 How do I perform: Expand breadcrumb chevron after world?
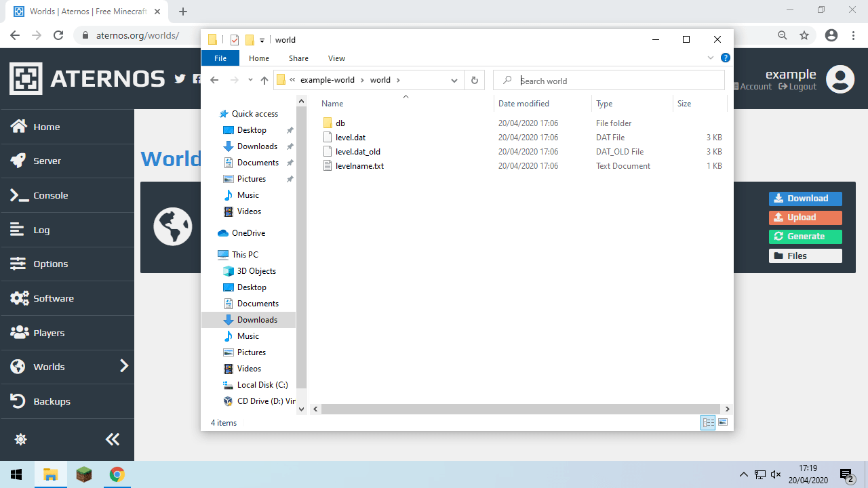click(398, 80)
